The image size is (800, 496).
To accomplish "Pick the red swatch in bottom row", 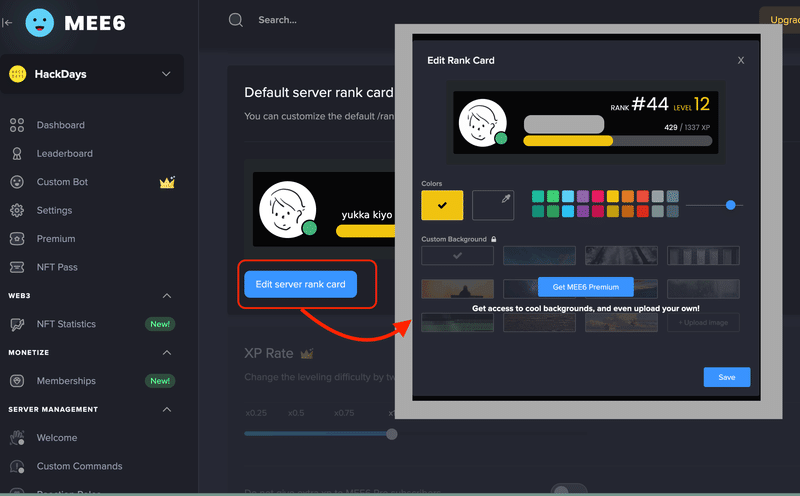I will coord(643,211).
